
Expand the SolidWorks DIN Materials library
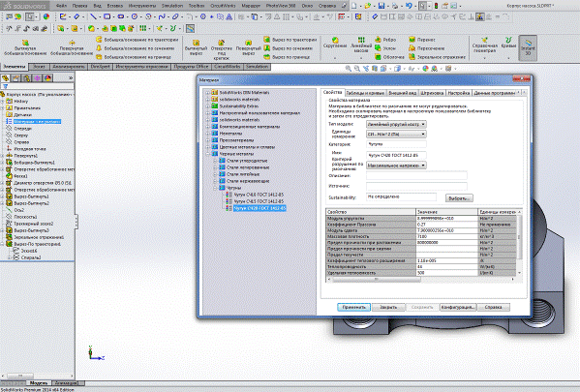207,93
